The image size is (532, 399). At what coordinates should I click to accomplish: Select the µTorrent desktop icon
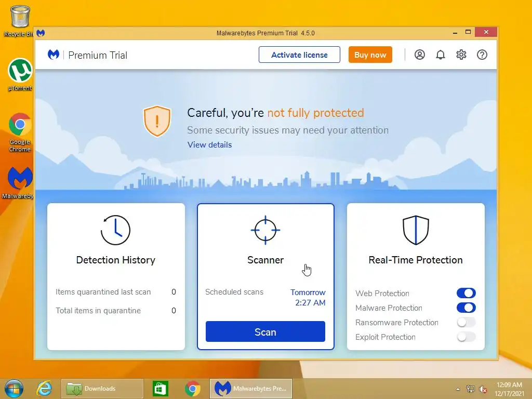tap(20, 75)
